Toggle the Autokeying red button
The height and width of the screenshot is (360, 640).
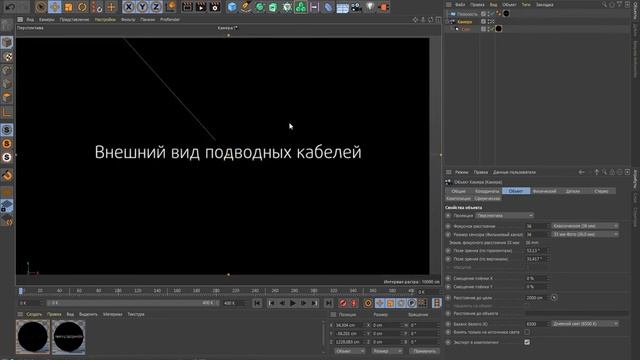click(353, 303)
